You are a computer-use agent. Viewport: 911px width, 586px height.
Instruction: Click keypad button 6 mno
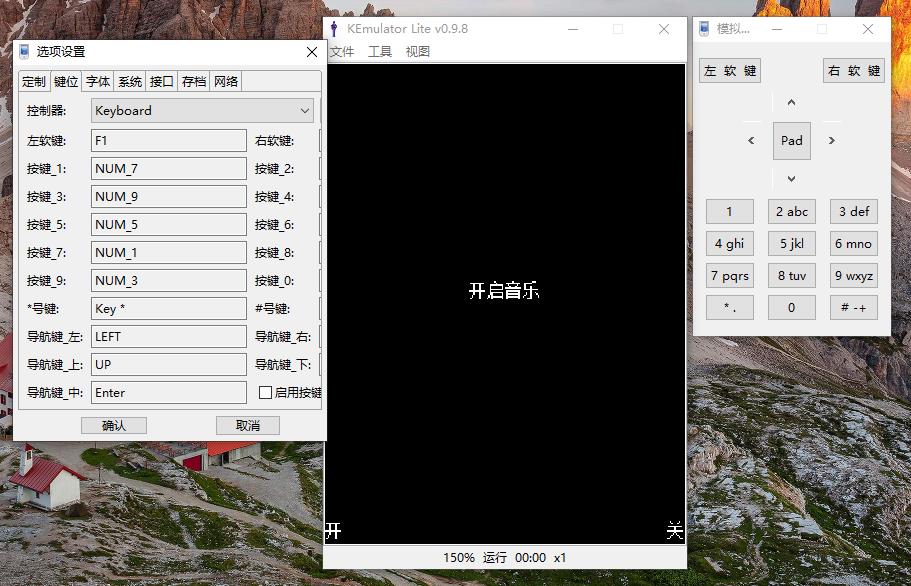[x=853, y=243]
